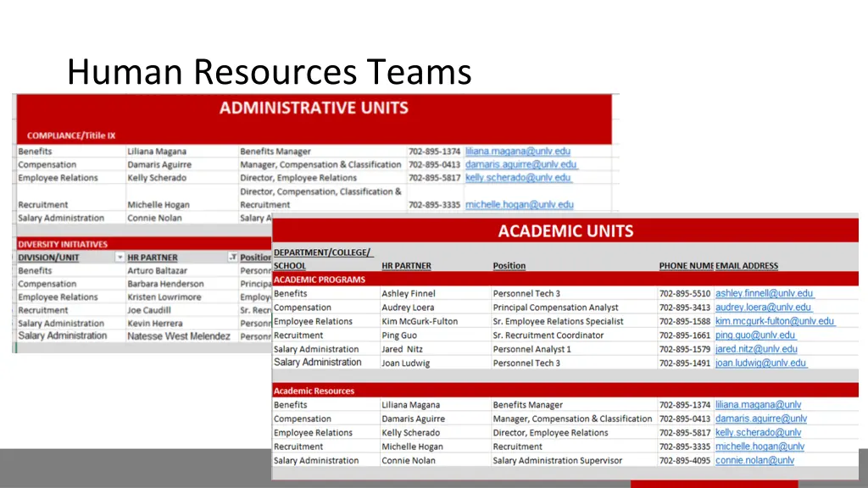Screen dimensions: 868x488
Task: Select Connie Nolan in Administrative Units table
Action: tap(154, 218)
